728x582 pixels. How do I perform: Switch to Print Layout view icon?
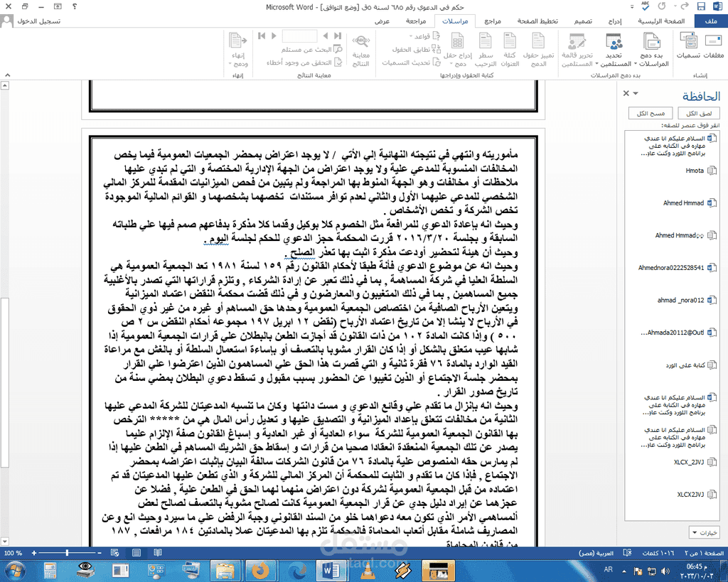click(136, 553)
